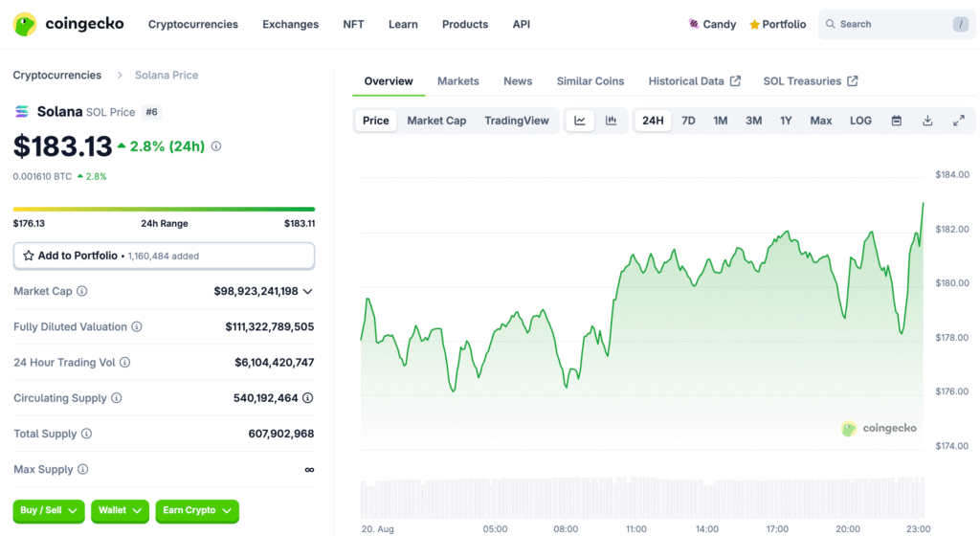
Task: Click the star icon in Add to Portfolio
Action: click(x=28, y=256)
